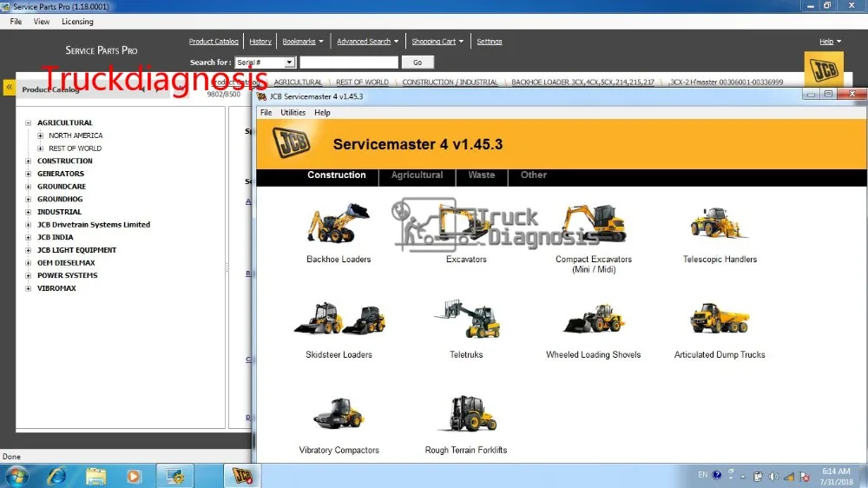This screenshot has width=868, height=488.
Task: Open the Windows Start button
Action: (16, 477)
